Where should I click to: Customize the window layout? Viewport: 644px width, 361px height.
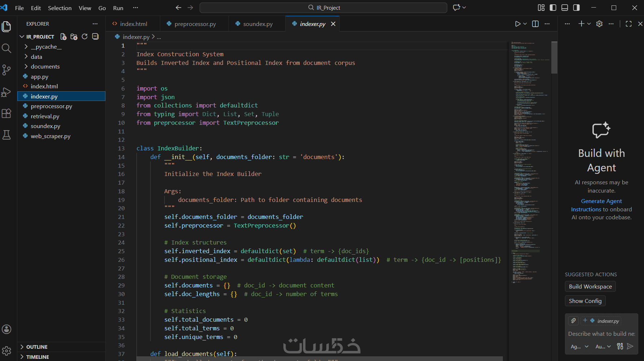click(541, 8)
